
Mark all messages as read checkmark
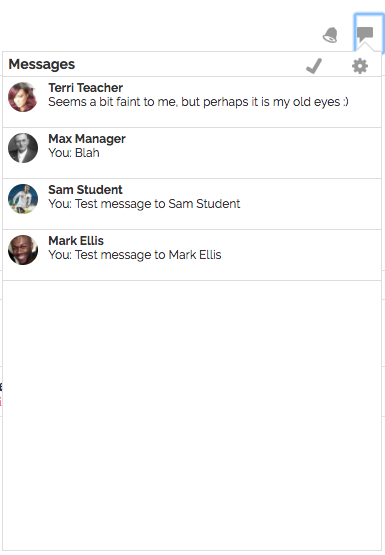pos(314,66)
